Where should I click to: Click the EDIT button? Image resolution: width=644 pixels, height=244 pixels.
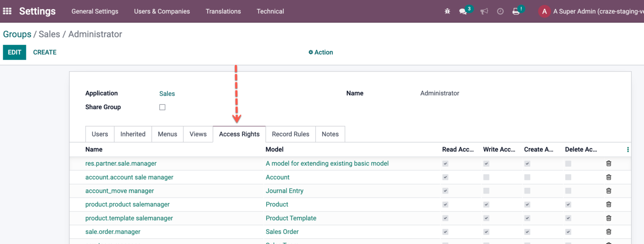click(14, 52)
